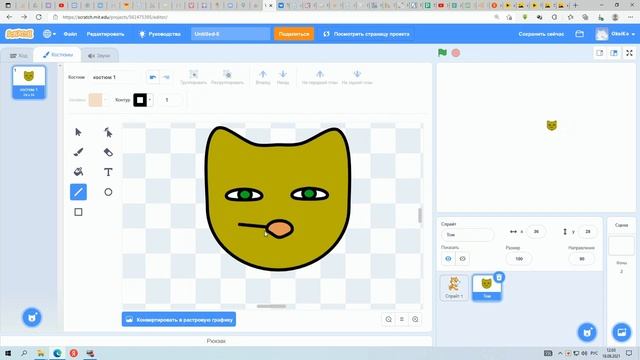This screenshot has width=640, height=360.
Task: Hide the sprite with crossed eye icon
Action: point(462,258)
